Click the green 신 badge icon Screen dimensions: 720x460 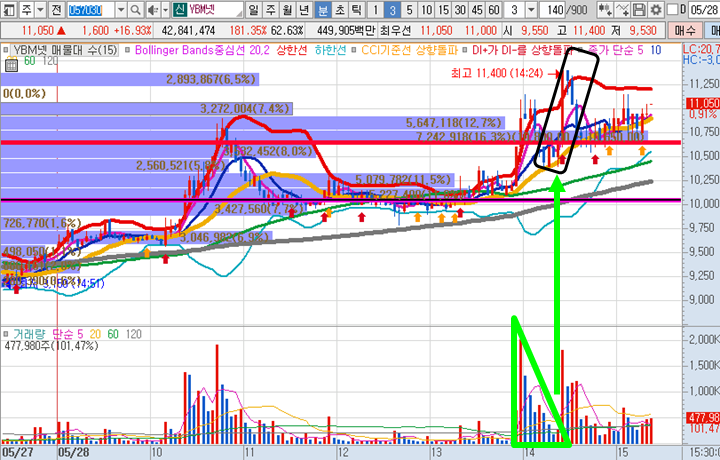(x=180, y=10)
